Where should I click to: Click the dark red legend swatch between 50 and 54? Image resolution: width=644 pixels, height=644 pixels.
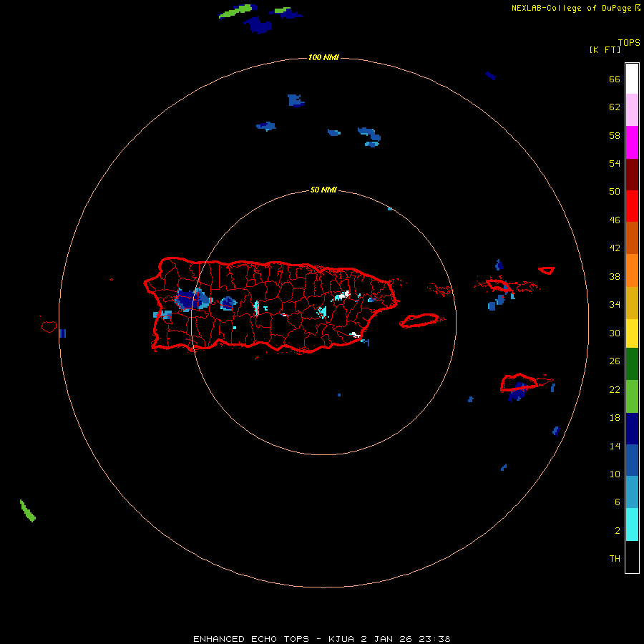632,175
